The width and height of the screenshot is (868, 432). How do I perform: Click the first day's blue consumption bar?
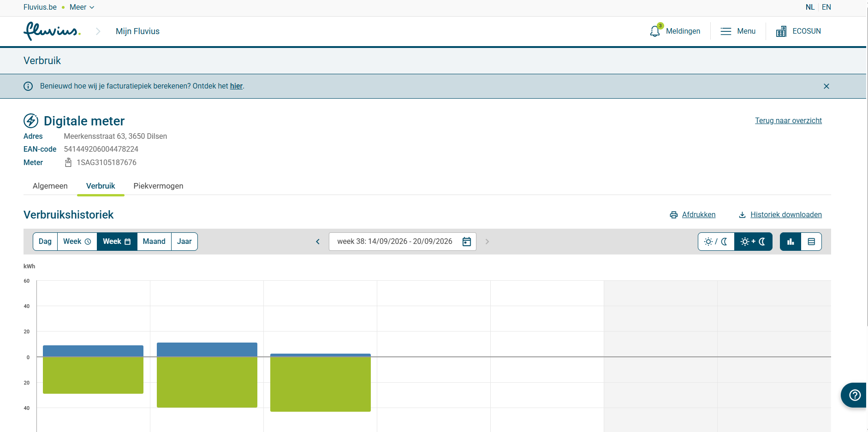coord(93,351)
